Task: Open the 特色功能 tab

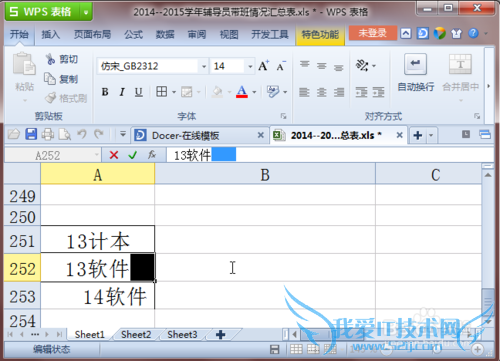Action: (320, 34)
